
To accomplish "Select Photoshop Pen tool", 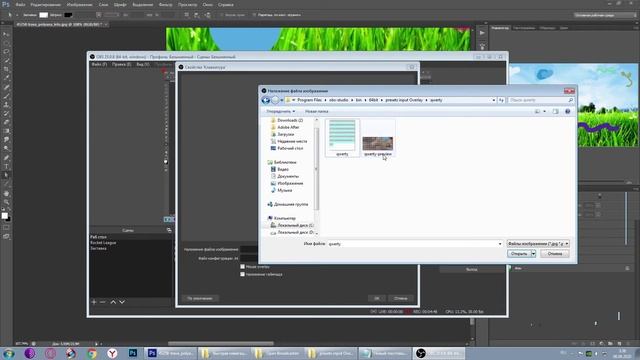I will pos(6,158).
